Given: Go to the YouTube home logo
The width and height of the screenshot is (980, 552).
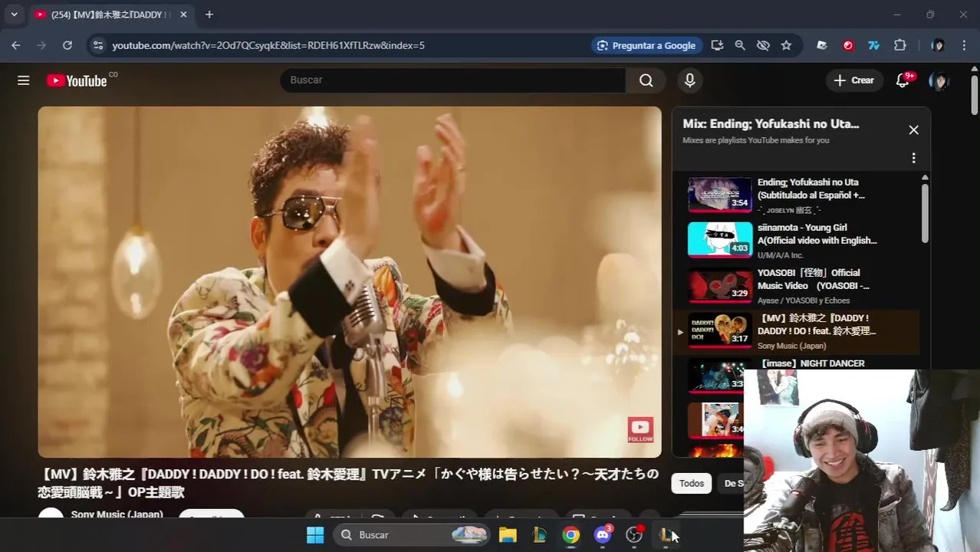Looking at the screenshot, I should pos(77,80).
